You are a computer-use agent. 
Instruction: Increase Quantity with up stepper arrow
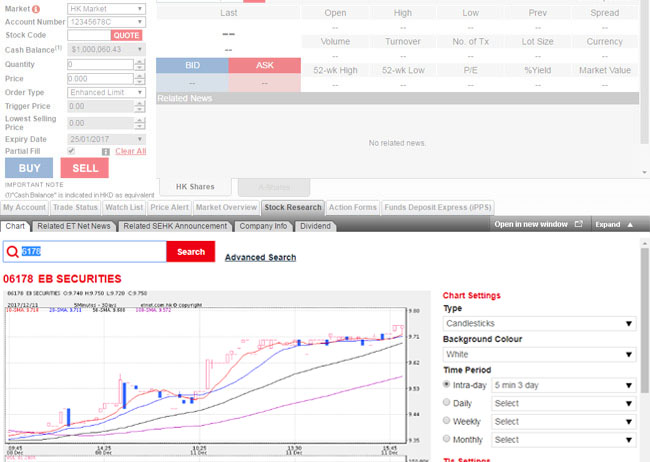pyautogui.click(x=139, y=62)
